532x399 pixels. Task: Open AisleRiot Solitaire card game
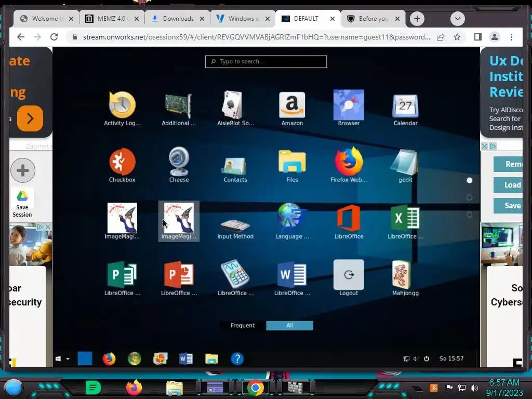pyautogui.click(x=235, y=109)
